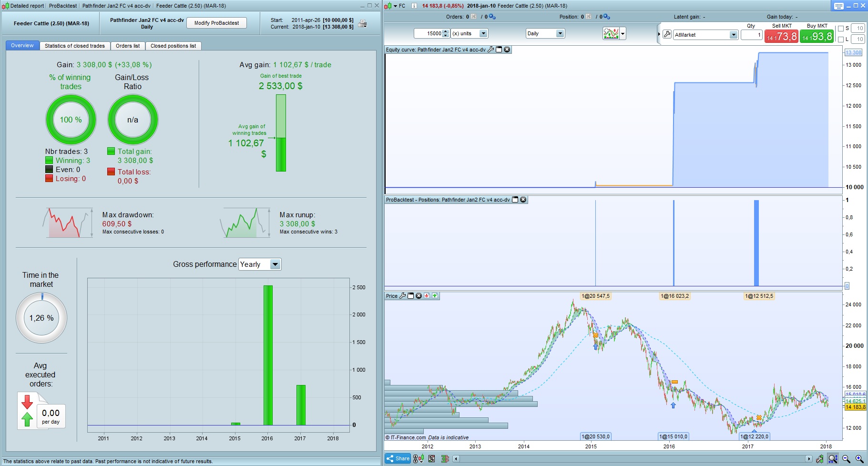Maximize the Equity curve panel
This screenshot has width=868, height=466.
click(499, 50)
